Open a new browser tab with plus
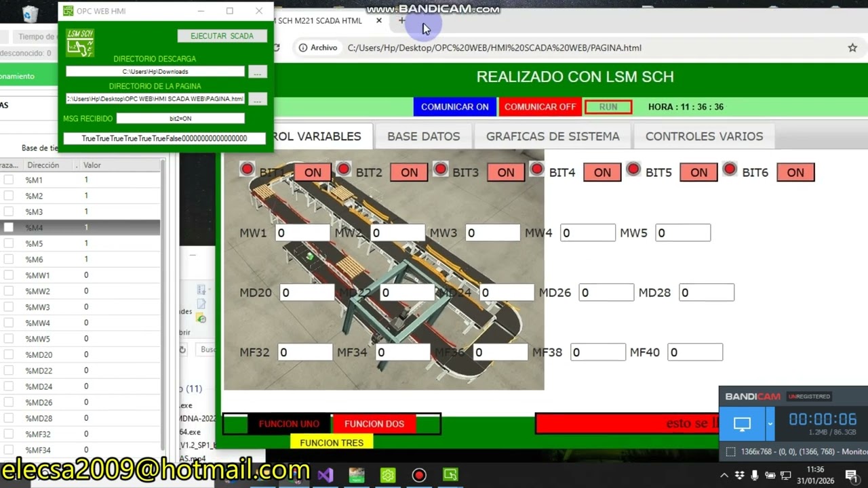 pyautogui.click(x=401, y=20)
